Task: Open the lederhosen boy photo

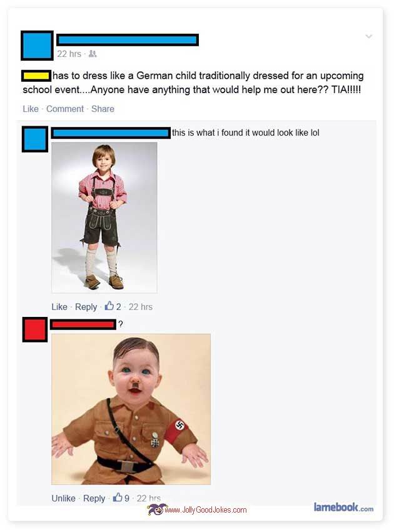Action: point(104,217)
